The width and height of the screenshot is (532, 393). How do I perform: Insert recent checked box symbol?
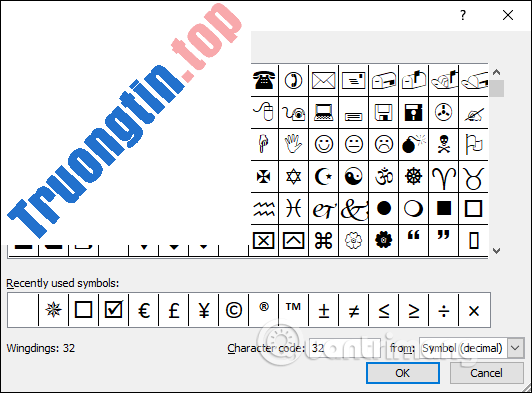pyautogui.click(x=113, y=310)
